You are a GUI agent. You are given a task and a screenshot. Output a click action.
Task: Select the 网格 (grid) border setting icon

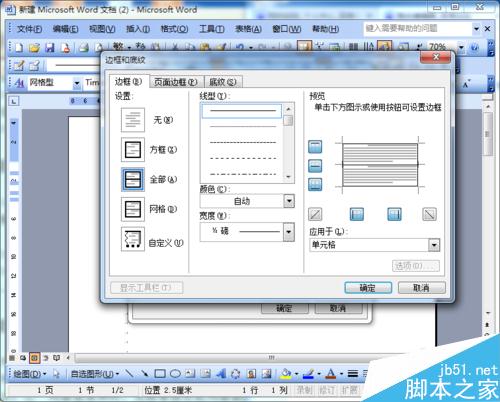point(133,209)
